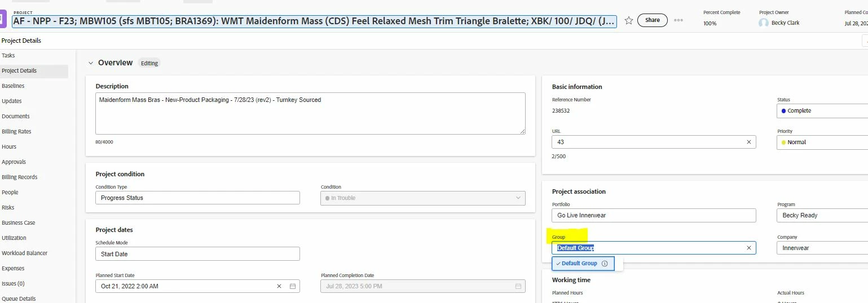Click the purple project type icon
Image resolution: width=868 pixels, height=303 pixels.
tap(3, 19)
